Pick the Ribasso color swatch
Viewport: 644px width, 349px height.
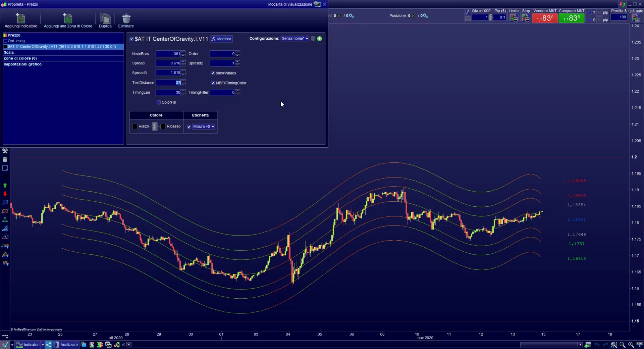[163, 127]
